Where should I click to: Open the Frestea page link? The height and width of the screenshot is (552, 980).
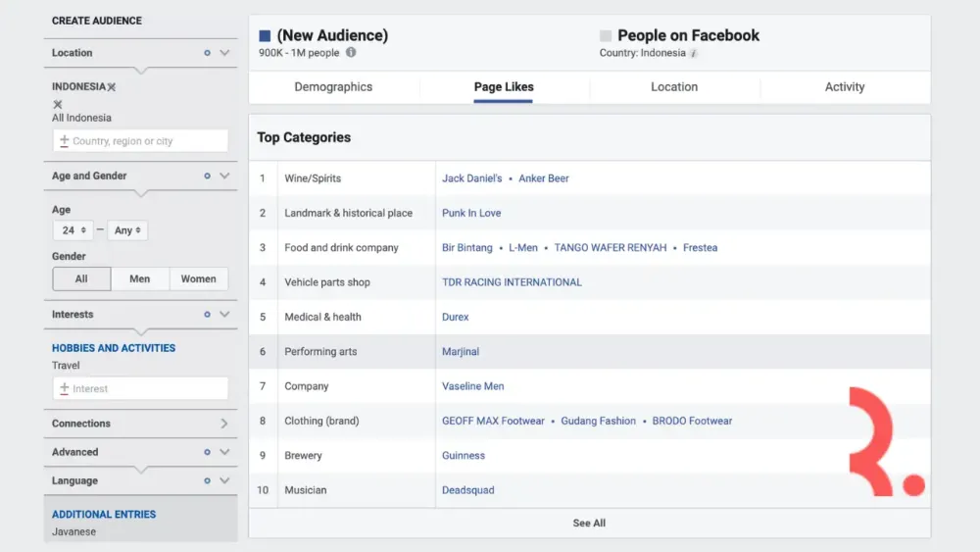pos(700,247)
